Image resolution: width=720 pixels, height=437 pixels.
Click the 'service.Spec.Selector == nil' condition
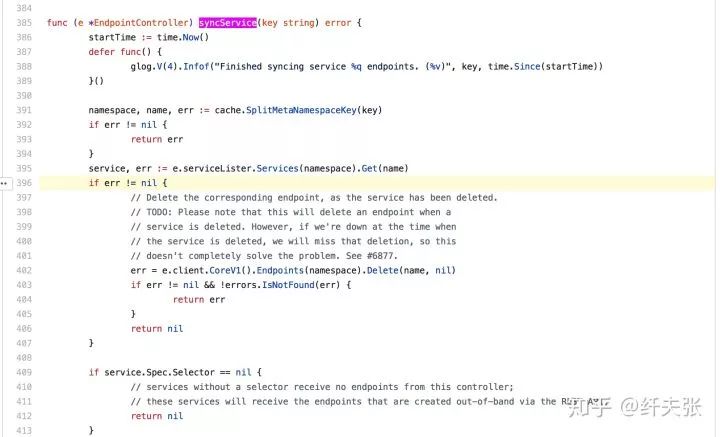coord(174,372)
